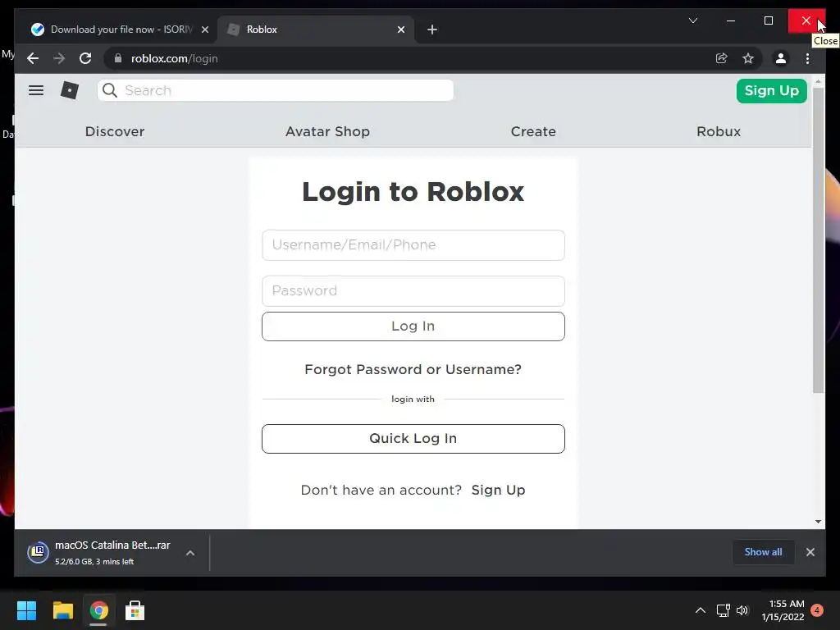Viewport: 840px width, 630px height.
Task: Click the Quick Log In button
Action: tap(413, 439)
